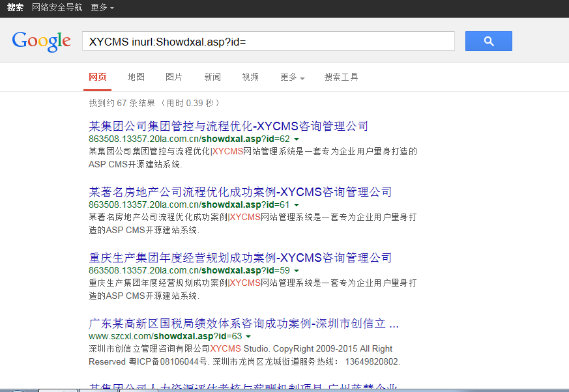569x392 pixels.
Task: Click URL text 863508.13357.20la.com.cn/showdxal.asp?id=62
Action: tap(189, 139)
